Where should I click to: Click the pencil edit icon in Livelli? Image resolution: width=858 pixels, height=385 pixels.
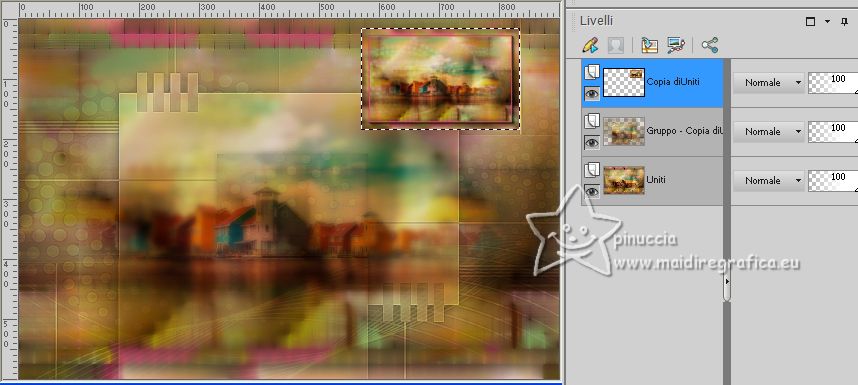tap(590, 45)
